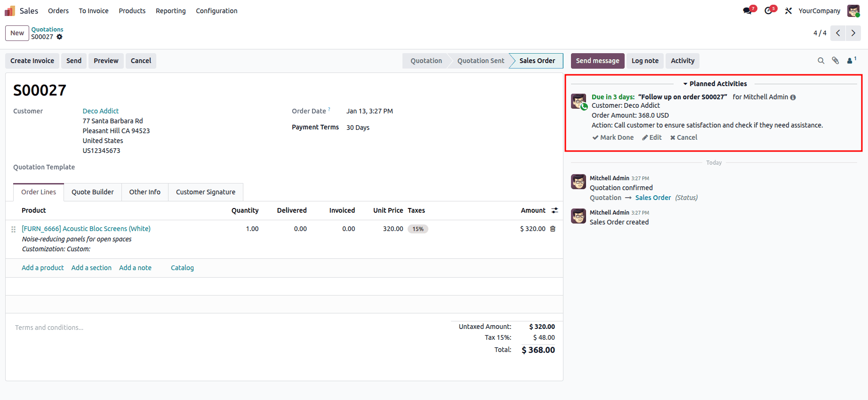
Task: Click the gear icon next to S00027
Action: point(59,37)
